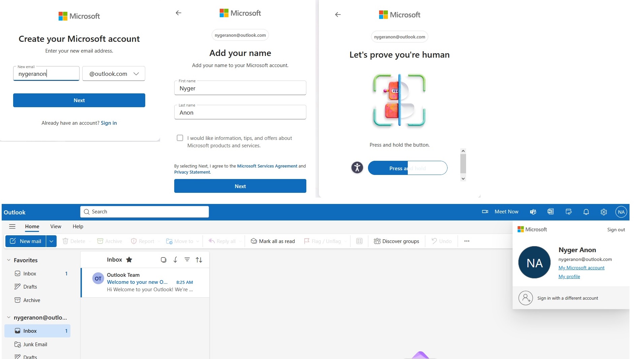The image size is (644, 359).
Task: Open the Outlook navigation hamburger menu
Action: pos(12,227)
